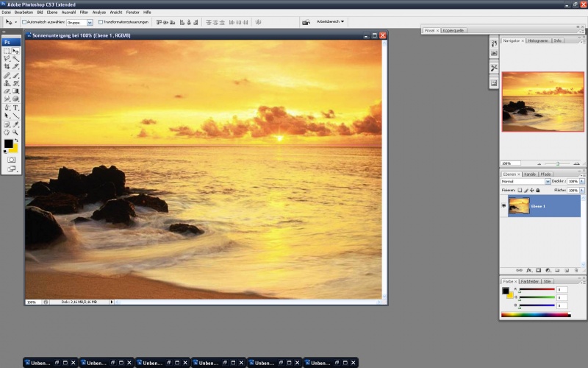The height and width of the screenshot is (368, 588).
Task: Select the Gradient tool
Action: pyautogui.click(x=15, y=91)
